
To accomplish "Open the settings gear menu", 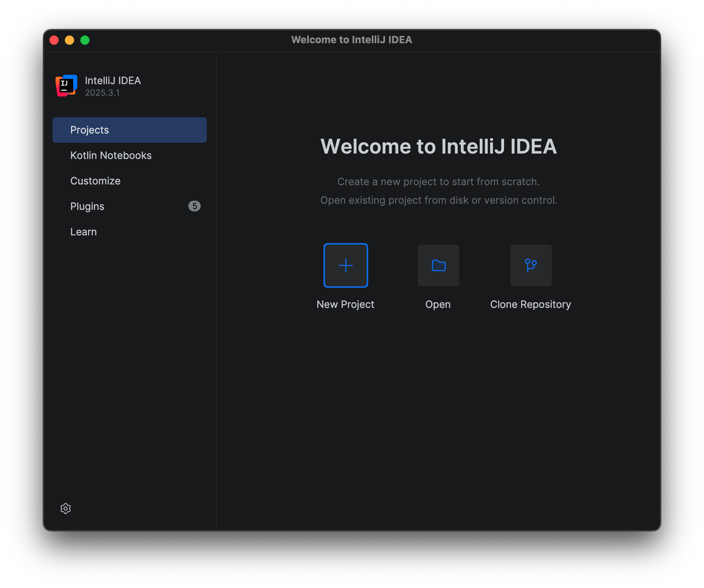I will pos(66,509).
